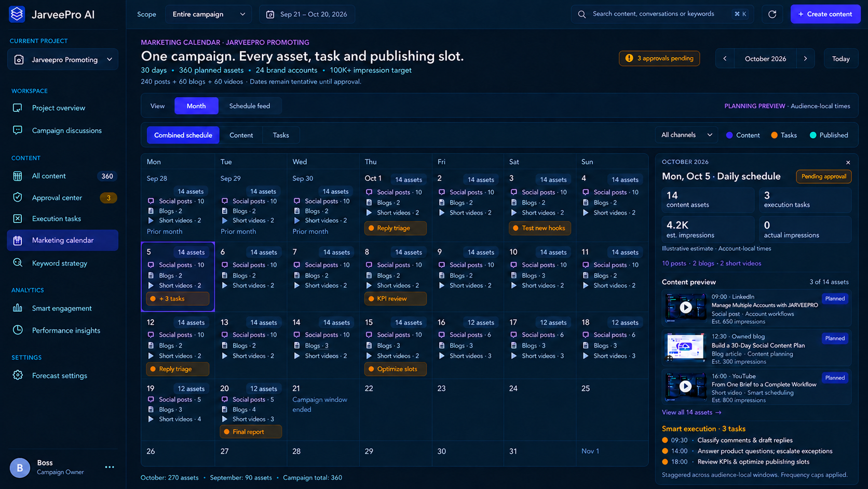Viewport: 868px width, 489px height.
Task: Click the search magnifier icon
Action: (582, 14)
